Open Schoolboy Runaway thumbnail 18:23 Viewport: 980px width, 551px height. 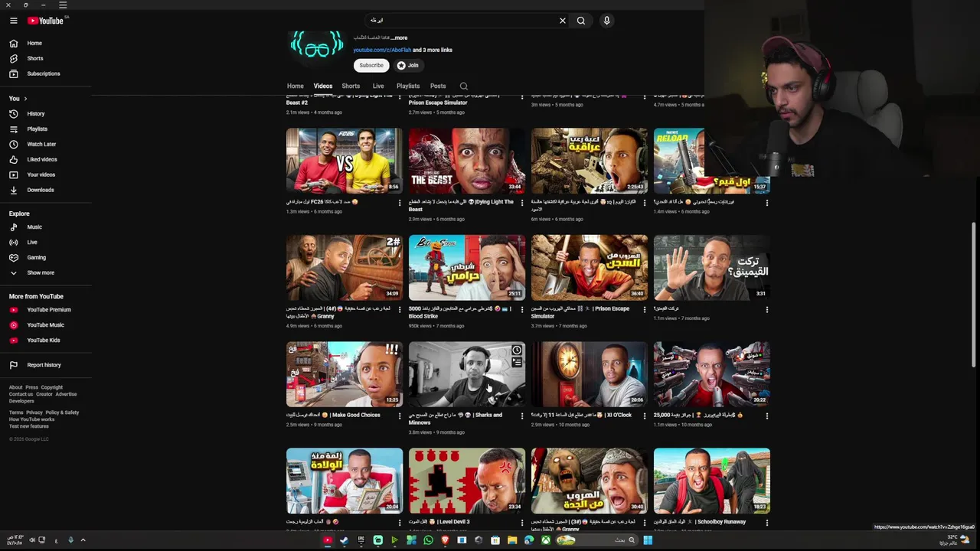point(712,481)
